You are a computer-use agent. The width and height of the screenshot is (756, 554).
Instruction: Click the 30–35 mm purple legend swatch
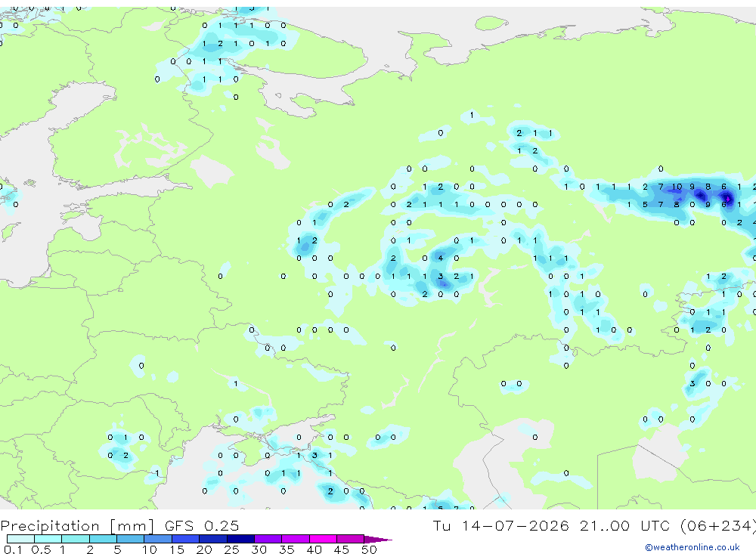[268, 539]
